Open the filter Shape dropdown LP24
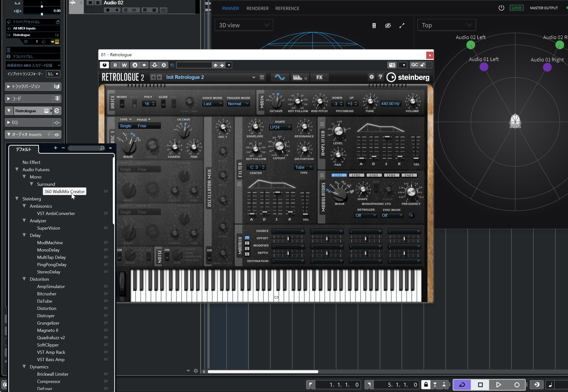This screenshot has width=568, height=392. 280,127
